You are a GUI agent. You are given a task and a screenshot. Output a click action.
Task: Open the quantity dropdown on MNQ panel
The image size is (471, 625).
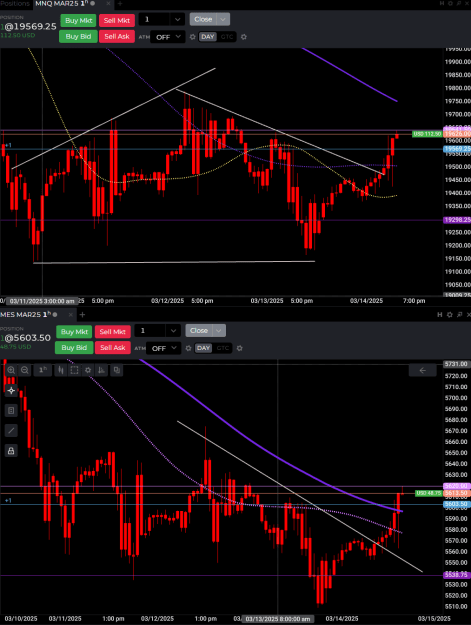(177, 20)
